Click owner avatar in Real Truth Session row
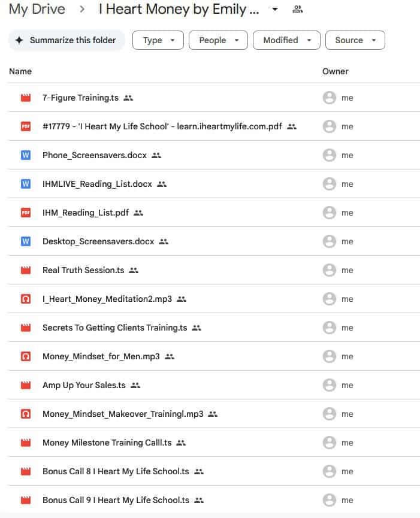This screenshot has height=518, width=420. coord(329,270)
